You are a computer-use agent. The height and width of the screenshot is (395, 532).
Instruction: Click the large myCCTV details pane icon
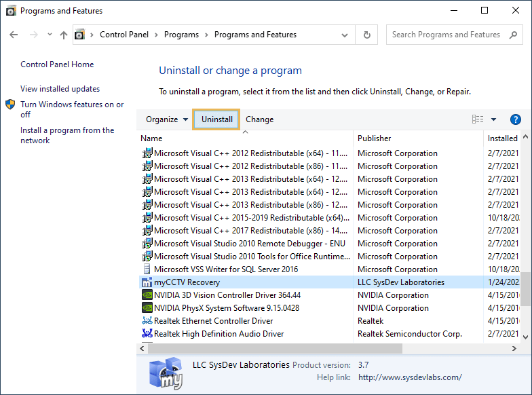tap(166, 373)
